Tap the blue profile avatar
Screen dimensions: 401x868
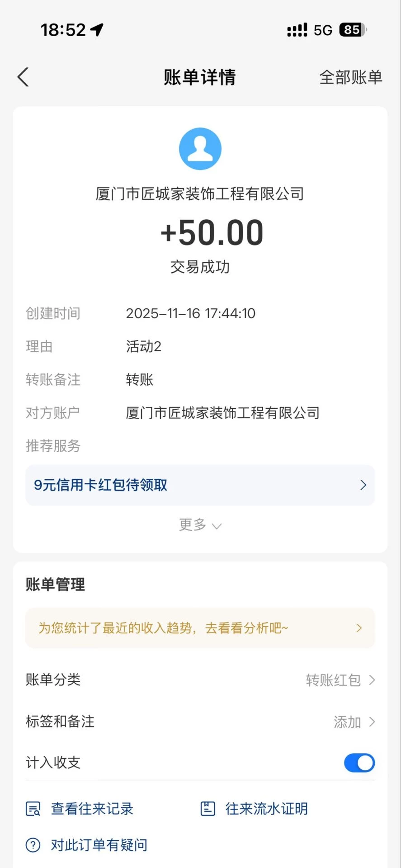tap(200, 149)
